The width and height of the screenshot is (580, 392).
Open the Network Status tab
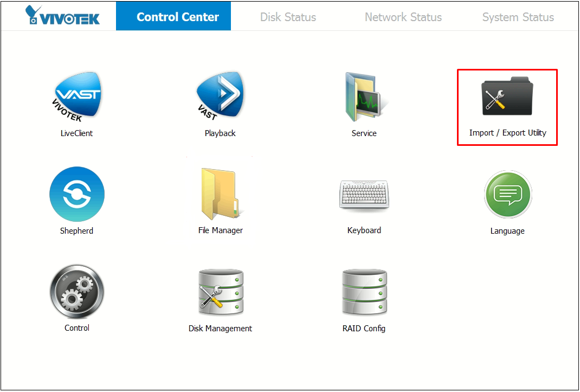[x=403, y=17]
